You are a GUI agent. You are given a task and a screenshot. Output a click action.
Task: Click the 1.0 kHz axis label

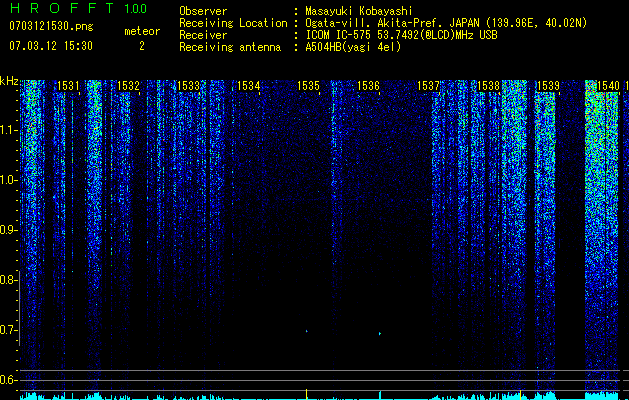(x=8, y=180)
